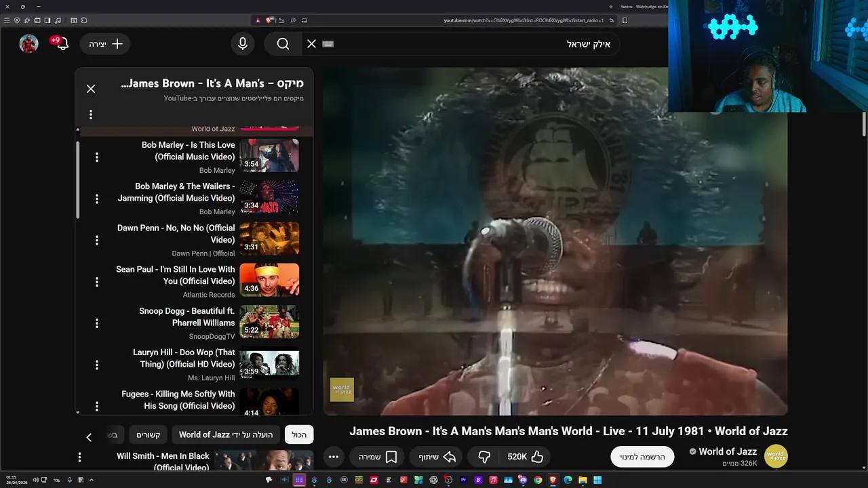Viewport: 868px width, 488px height.
Task: Open options for Dawn Penn No, No No
Action: tap(97, 240)
